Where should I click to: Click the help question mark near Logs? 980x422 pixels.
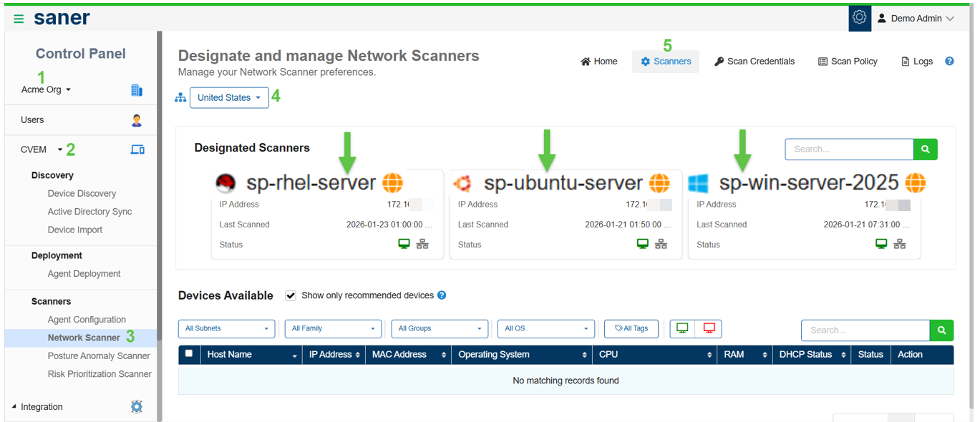click(x=949, y=62)
